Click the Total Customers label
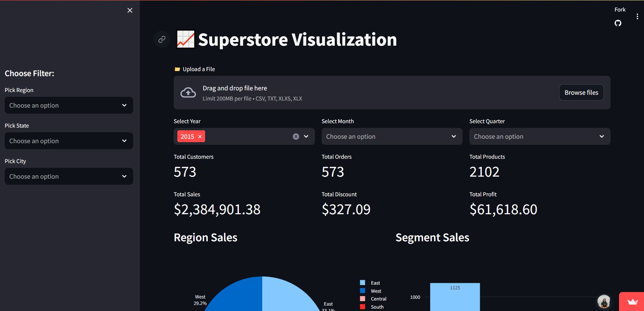This screenshot has width=644, height=311. [x=194, y=157]
